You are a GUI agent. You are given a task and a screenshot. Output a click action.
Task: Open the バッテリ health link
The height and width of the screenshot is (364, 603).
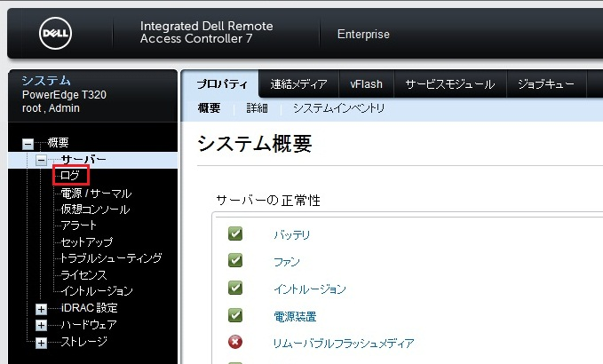(x=292, y=234)
